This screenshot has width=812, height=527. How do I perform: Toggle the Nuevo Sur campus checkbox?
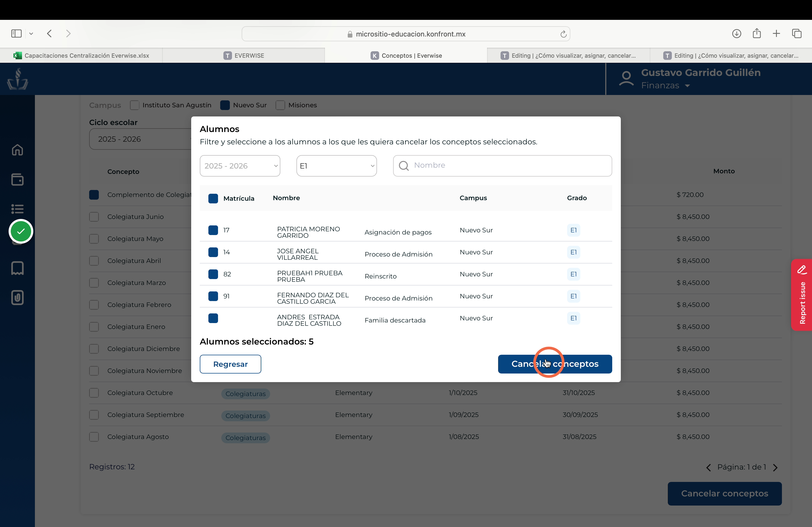tap(225, 105)
